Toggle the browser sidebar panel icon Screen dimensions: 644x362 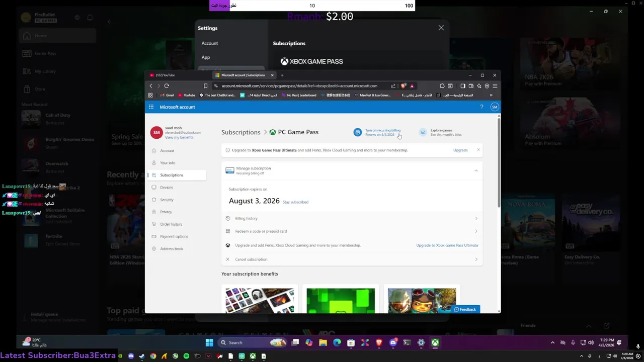[x=463, y=86]
